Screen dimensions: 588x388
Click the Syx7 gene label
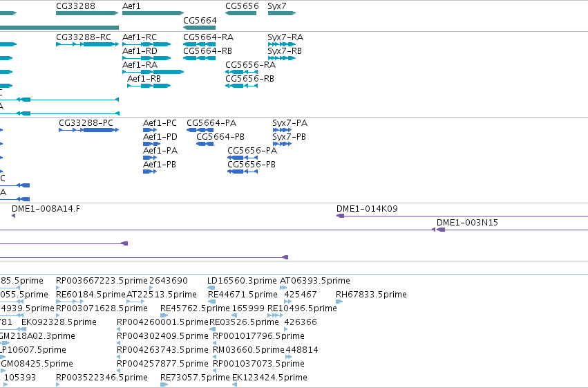(x=277, y=6)
